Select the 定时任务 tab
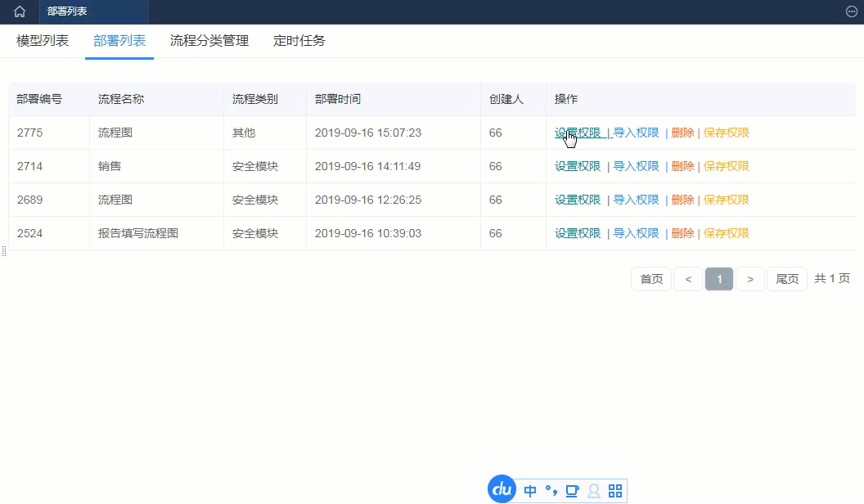The width and height of the screenshot is (864, 504). coord(299,41)
